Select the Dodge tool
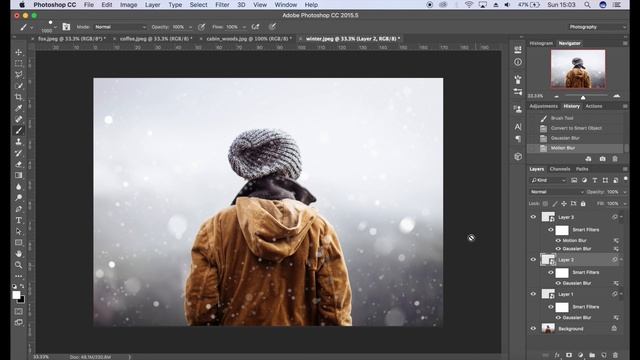 (19, 198)
